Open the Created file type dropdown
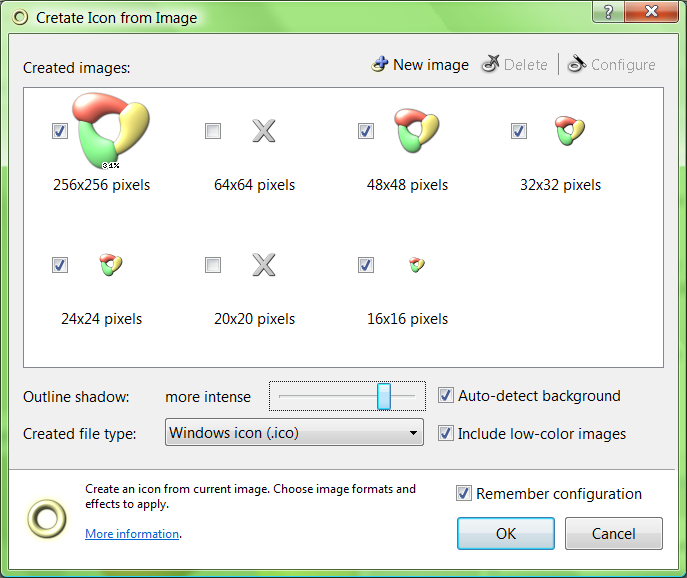 [294, 433]
